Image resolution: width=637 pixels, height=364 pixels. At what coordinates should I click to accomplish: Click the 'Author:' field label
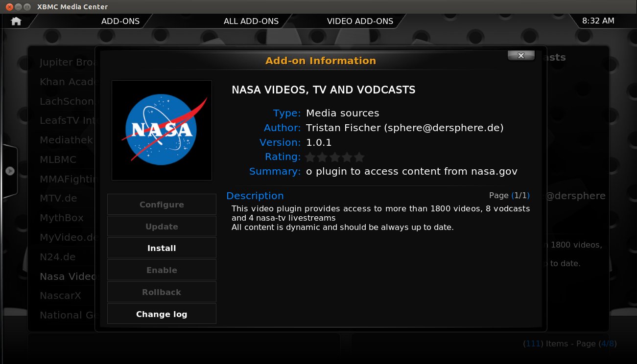[x=283, y=128]
